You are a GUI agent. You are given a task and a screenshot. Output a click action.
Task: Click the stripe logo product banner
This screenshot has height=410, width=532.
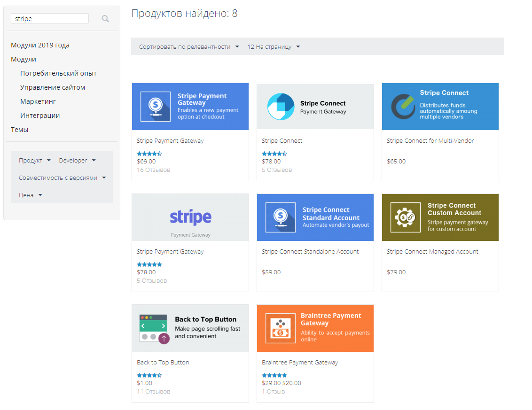[x=190, y=217]
